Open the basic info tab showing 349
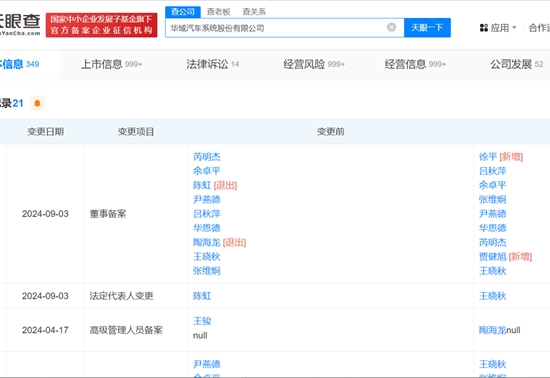Viewport: 550px width, 378px height. click(20, 65)
